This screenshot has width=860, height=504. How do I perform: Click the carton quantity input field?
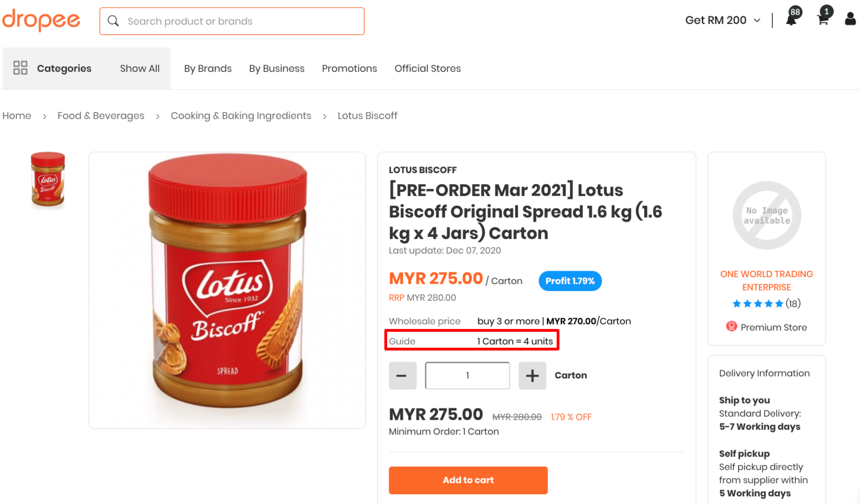467,375
